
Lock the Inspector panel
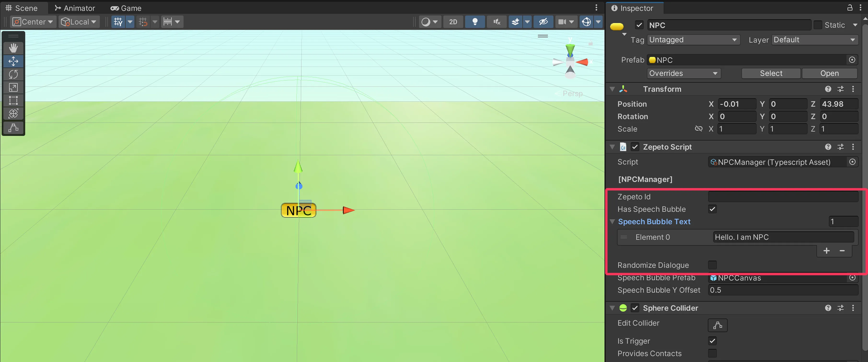coord(850,8)
